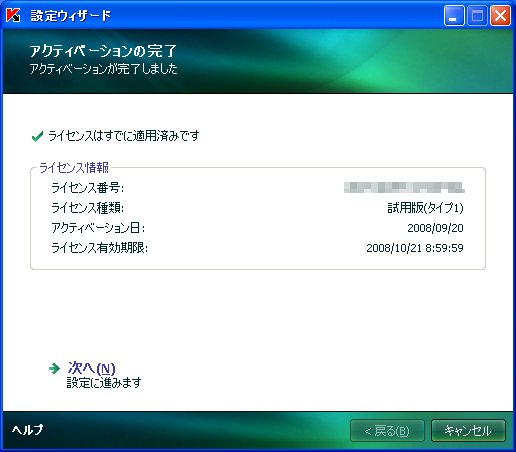The width and height of the screenshot is (516, 452).
Task: Click the activation date 2008/09/20
Action: (435, 228)
